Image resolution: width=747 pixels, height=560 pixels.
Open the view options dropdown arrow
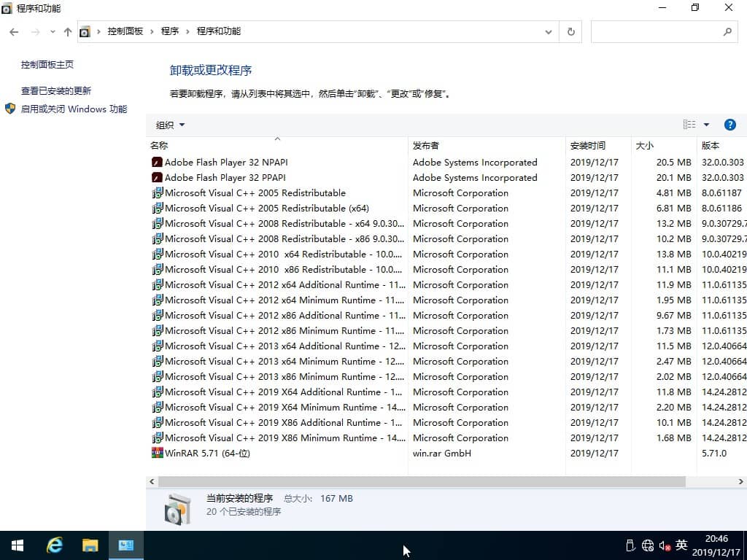[706, 125]
